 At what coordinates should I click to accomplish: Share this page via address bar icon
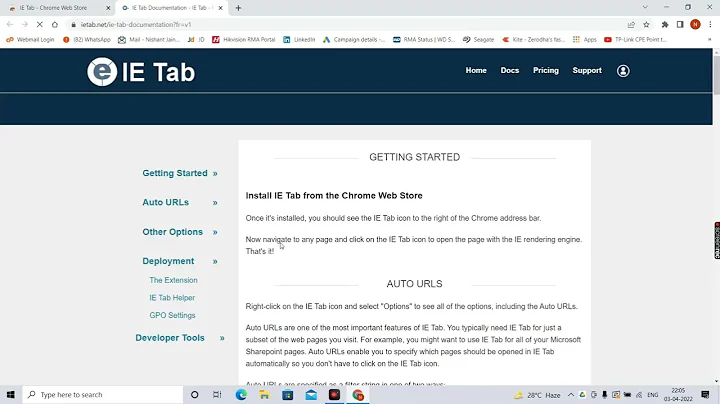tap(631, 24)
